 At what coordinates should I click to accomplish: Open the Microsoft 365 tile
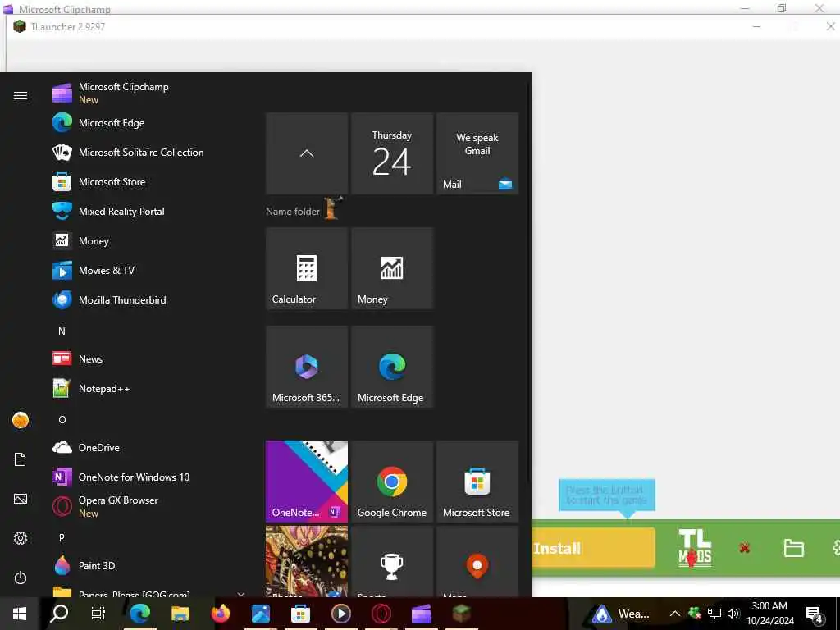[x=307, y=367]
